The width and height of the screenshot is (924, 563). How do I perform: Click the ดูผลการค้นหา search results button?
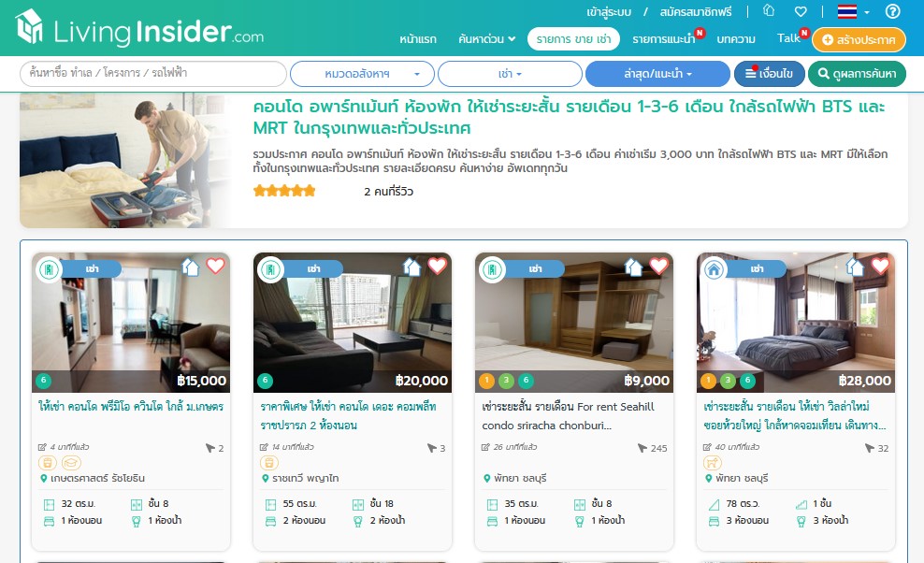click(x=857, y=74)
